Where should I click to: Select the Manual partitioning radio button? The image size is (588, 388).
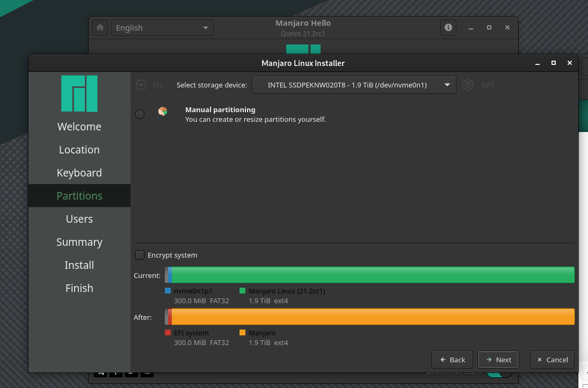(140, 114)
